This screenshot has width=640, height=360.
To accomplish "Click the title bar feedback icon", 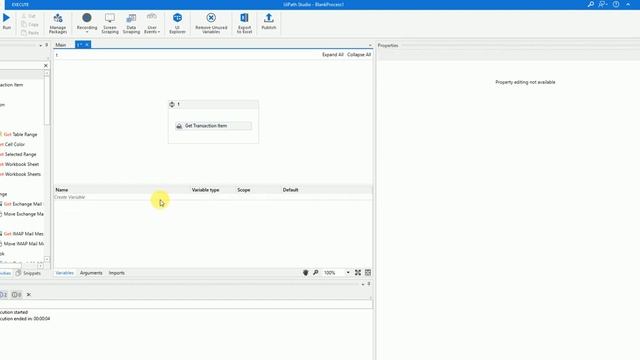I will (602, 4).
